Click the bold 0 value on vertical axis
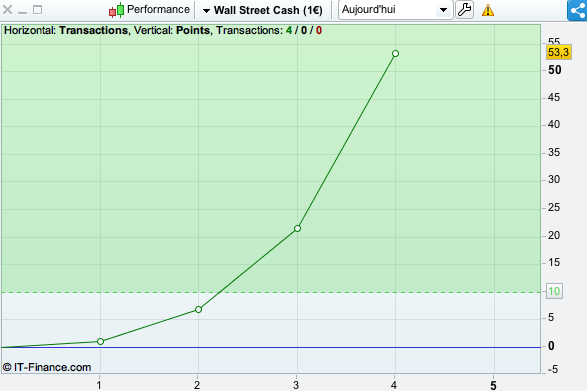This screenshot has height=391, width=587. pos(551,346)
